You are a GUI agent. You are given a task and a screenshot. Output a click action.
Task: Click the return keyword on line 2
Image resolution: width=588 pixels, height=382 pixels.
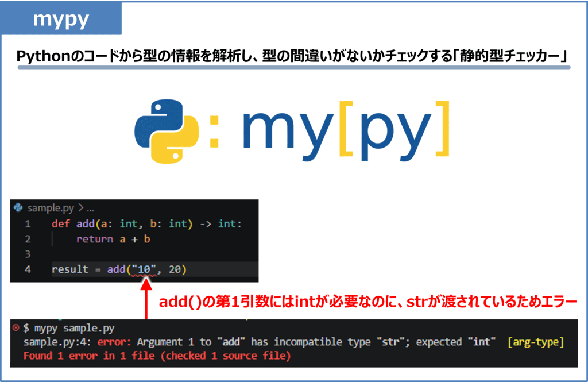click(x=95, y=239)
